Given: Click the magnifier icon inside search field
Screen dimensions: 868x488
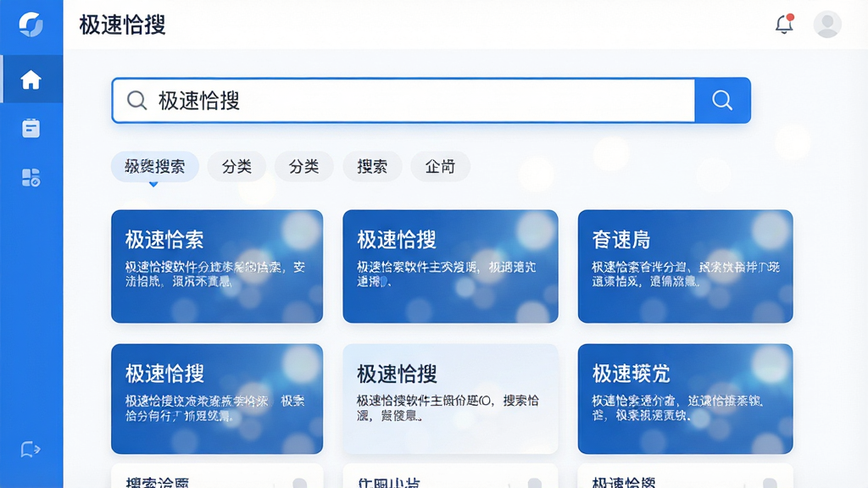Looking at the screenshot, I should [x=136, y=101].
